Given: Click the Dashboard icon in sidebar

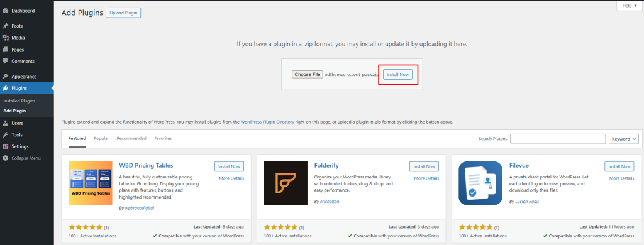Looking at the screenshot, I should tap(5, 11).
